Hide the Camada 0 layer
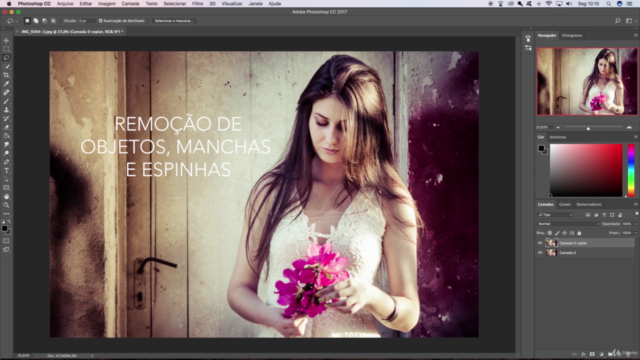 [540, 253]
